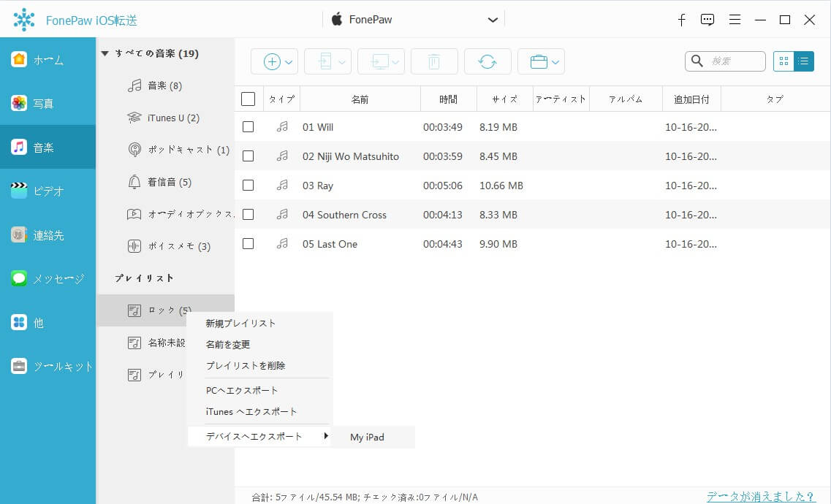This screenshot has width=831, height=504.
Task: Check the box for 01 Will
Action: point(248,127)
